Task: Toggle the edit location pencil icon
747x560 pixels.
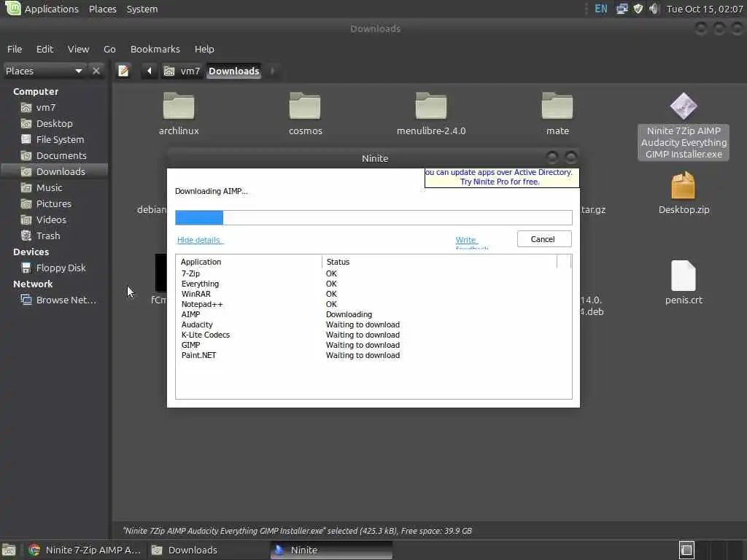Action: [123, 71]
